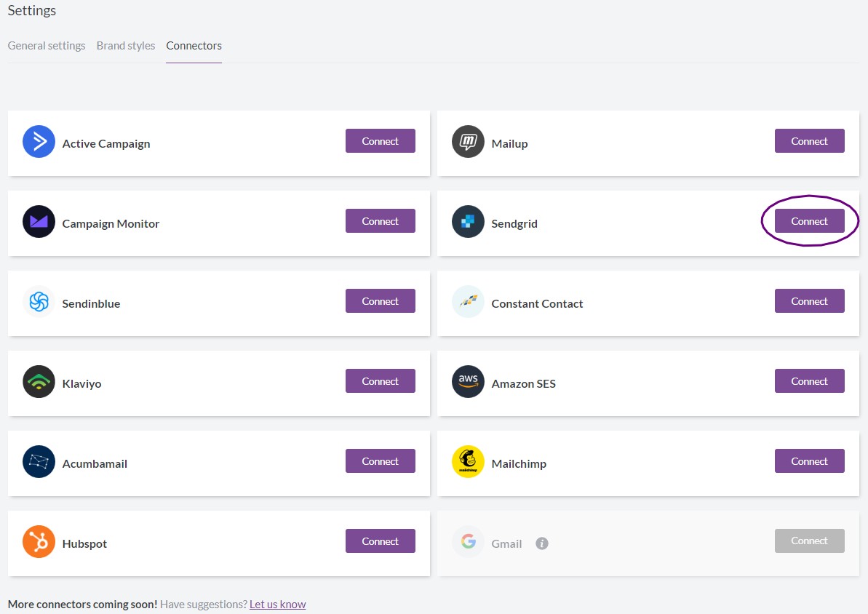Click the Gmail Google logo
868x614 pixels.
tap(468, 541)
